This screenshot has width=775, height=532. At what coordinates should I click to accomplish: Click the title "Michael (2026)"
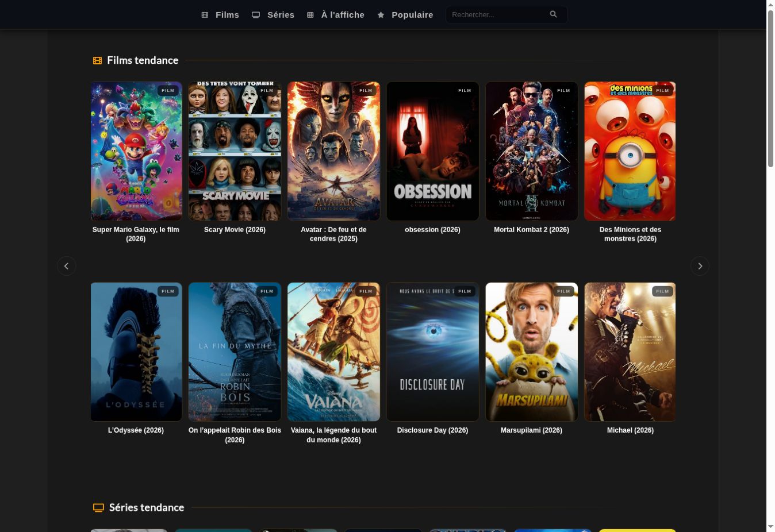click(x=631, y=430)
